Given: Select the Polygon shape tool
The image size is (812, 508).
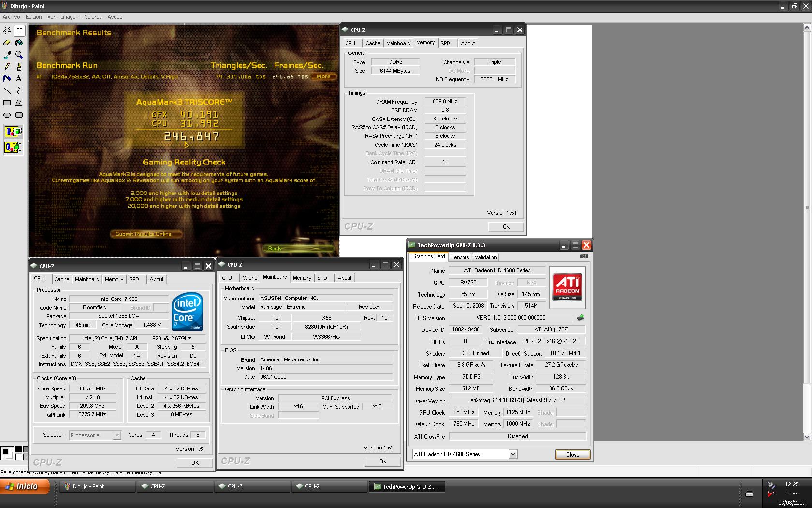Looking at the screenshot, I should [x=19, y=103].
